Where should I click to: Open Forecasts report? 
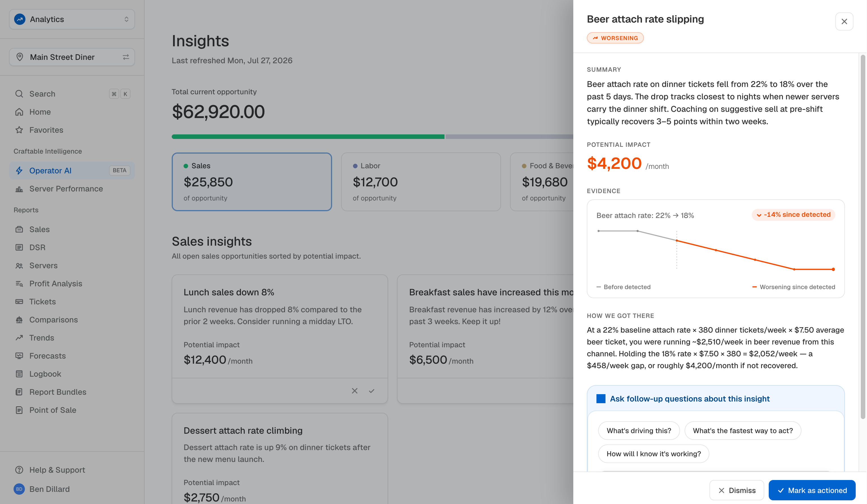point(72,356)
